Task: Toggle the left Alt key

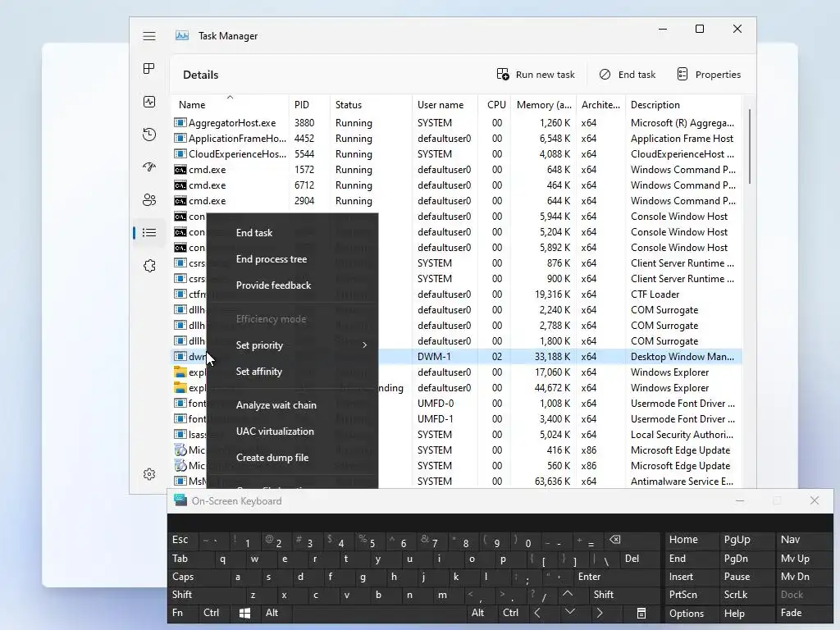Action: point(276,613)
